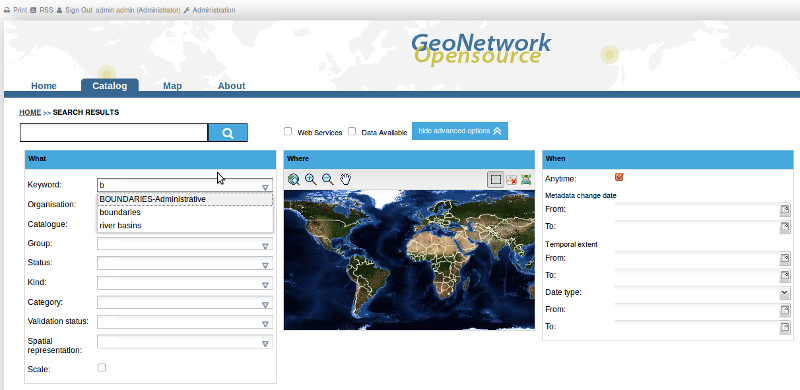Open calendar for Temporal extent To
The width and height of the screenshot is (800, 390).
785,276
